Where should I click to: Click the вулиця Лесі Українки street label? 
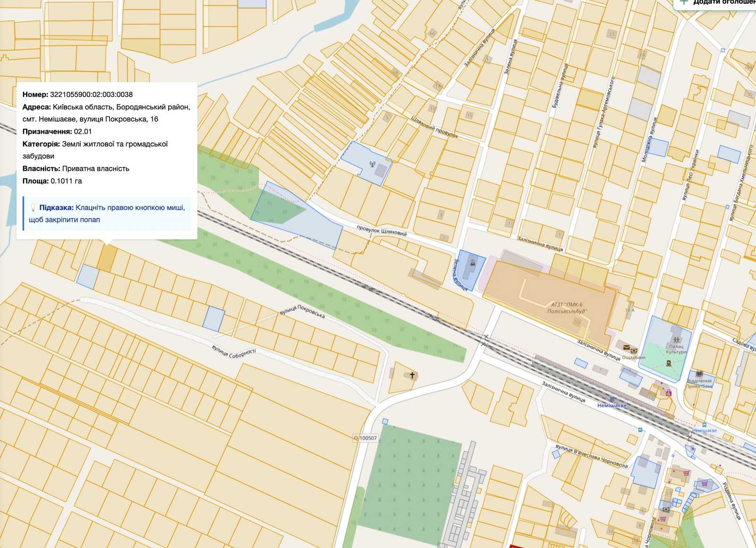(x=690, y=174)
